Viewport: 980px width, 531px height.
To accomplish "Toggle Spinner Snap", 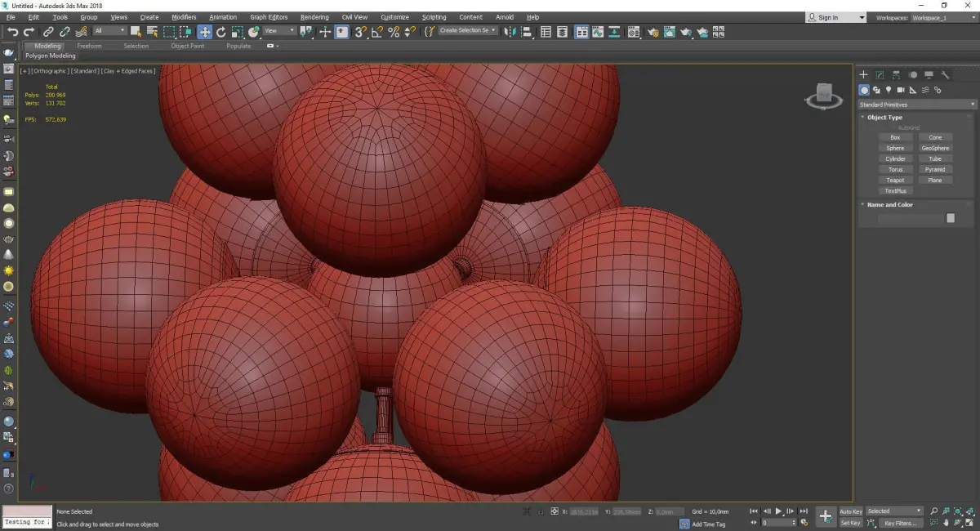I will click(410, 32).
